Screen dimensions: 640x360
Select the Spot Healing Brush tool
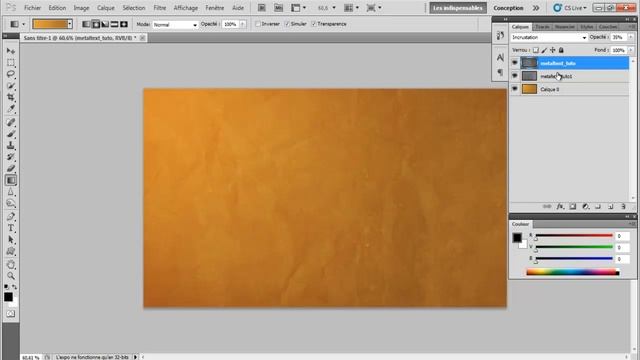11,122
